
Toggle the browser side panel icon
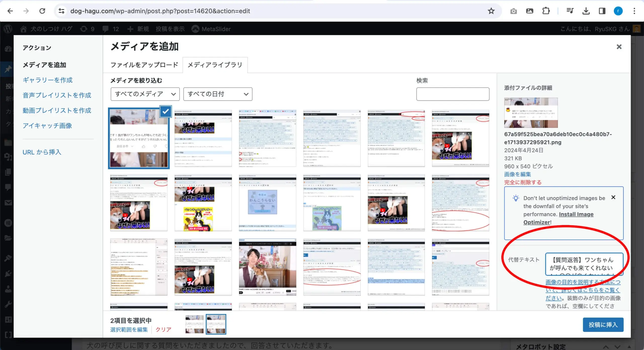(602, 11)
